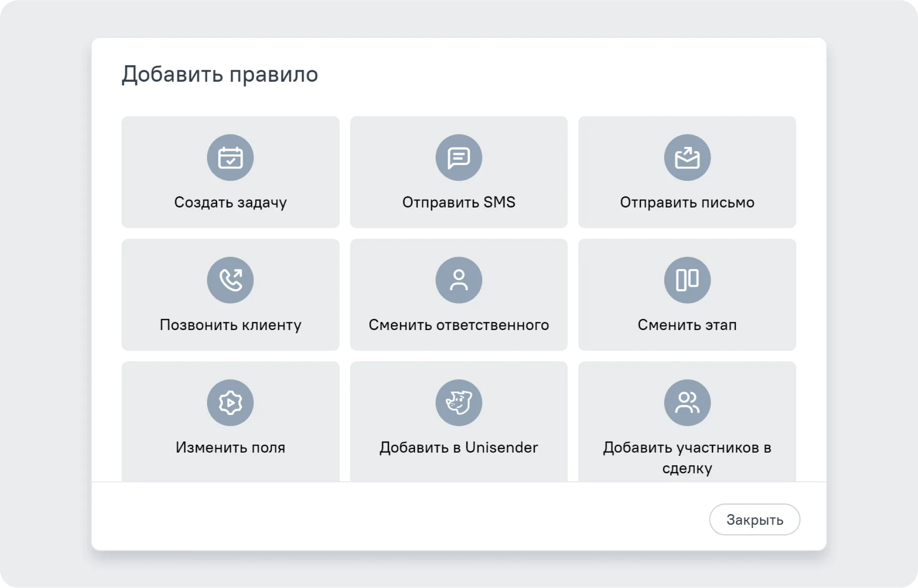This screenshot has height=588, width=918.
Task: Click the gear icon for Изменить поля
Action: pyautogui.click(x=230, y=403)
